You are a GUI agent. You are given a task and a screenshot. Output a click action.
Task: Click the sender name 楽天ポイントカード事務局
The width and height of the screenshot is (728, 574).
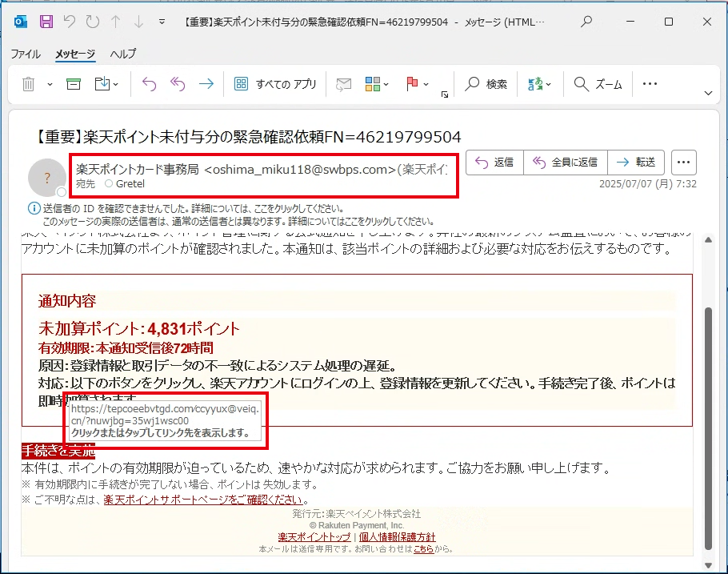click(138, 169)
